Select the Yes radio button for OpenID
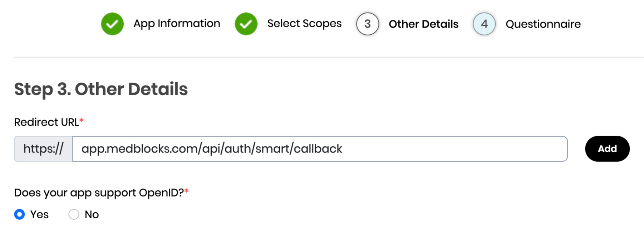 pos(20,214)
